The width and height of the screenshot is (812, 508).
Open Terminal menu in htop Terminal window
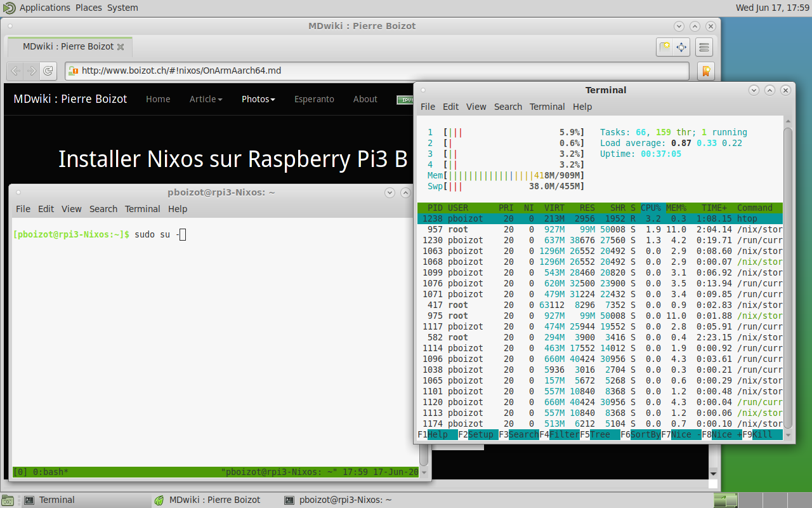pyautogui.click(x=547, y=107)
